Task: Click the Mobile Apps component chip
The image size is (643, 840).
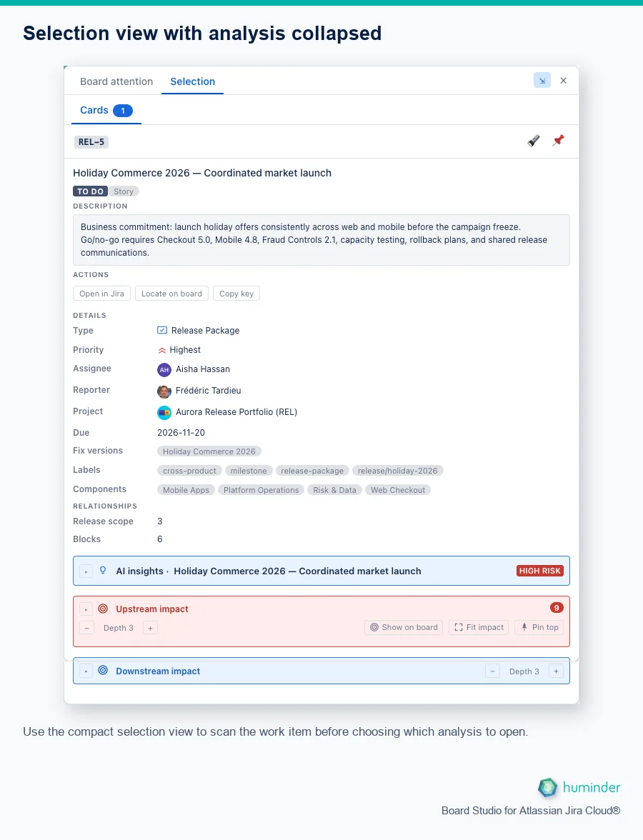Action: pos(186,490)
